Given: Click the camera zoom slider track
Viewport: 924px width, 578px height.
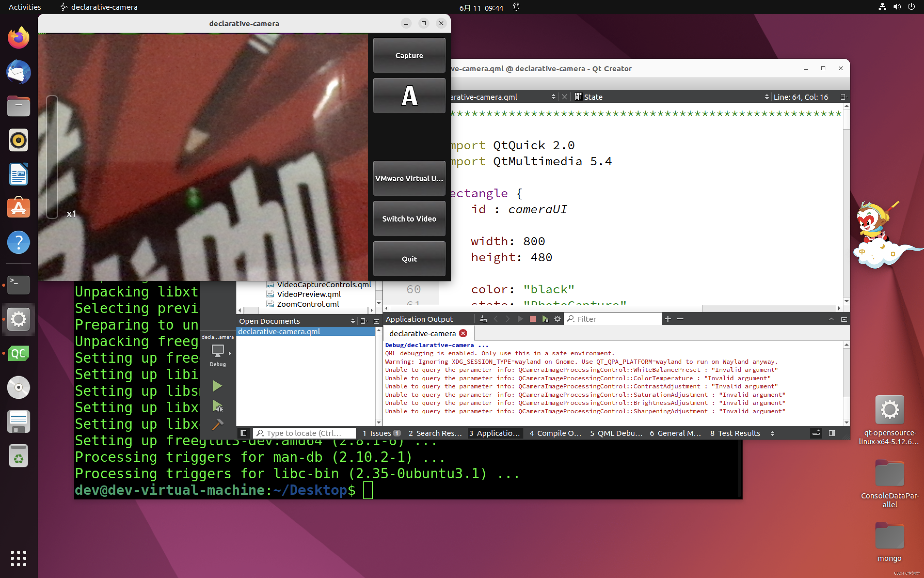Looking at the screenshot, I should click(x=52, y=157).
